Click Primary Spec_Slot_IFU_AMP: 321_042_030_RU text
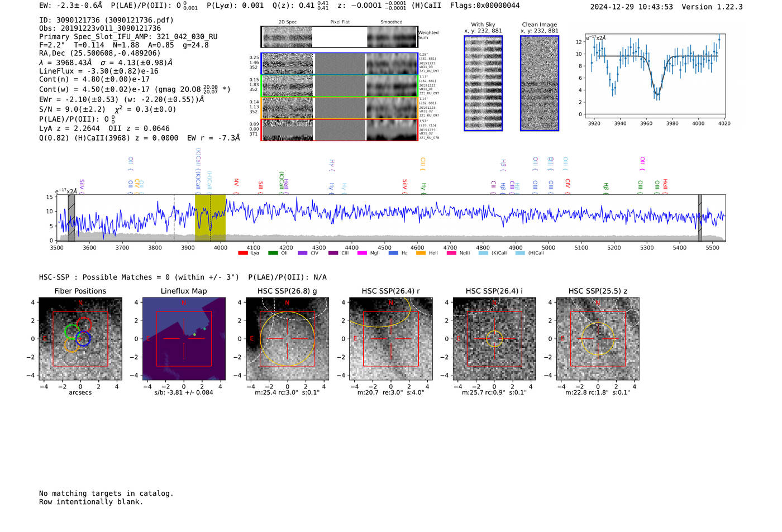The width and height of the screenshot is (782, 532). point(128,37)
